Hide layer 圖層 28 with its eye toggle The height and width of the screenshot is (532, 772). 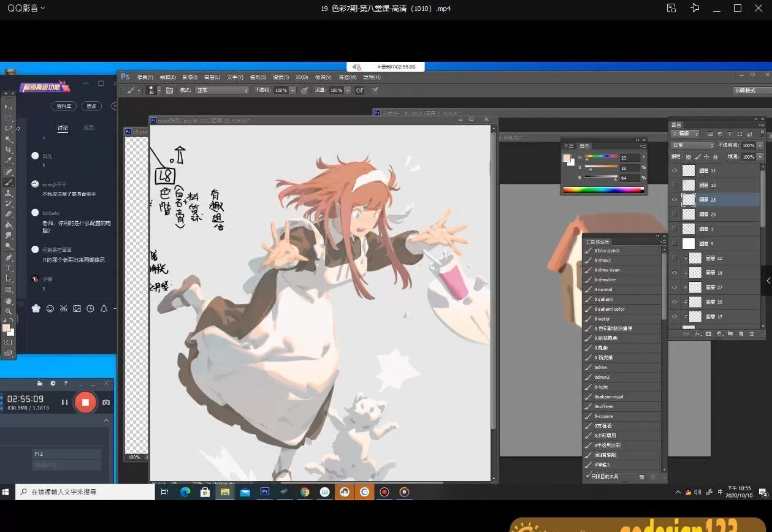674,199
